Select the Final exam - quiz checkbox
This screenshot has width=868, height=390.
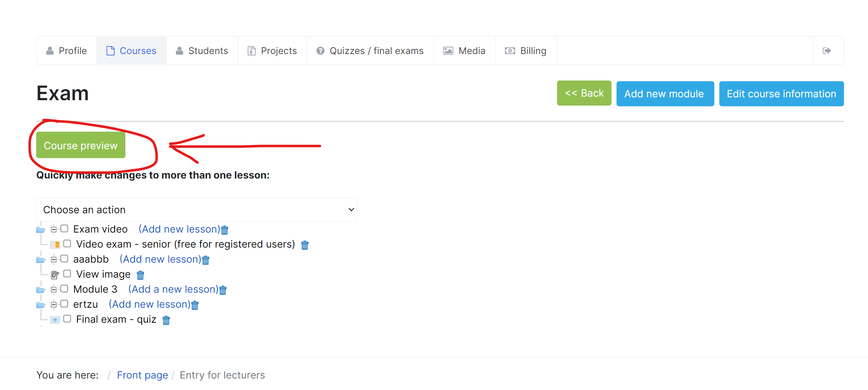click(67, 319)
